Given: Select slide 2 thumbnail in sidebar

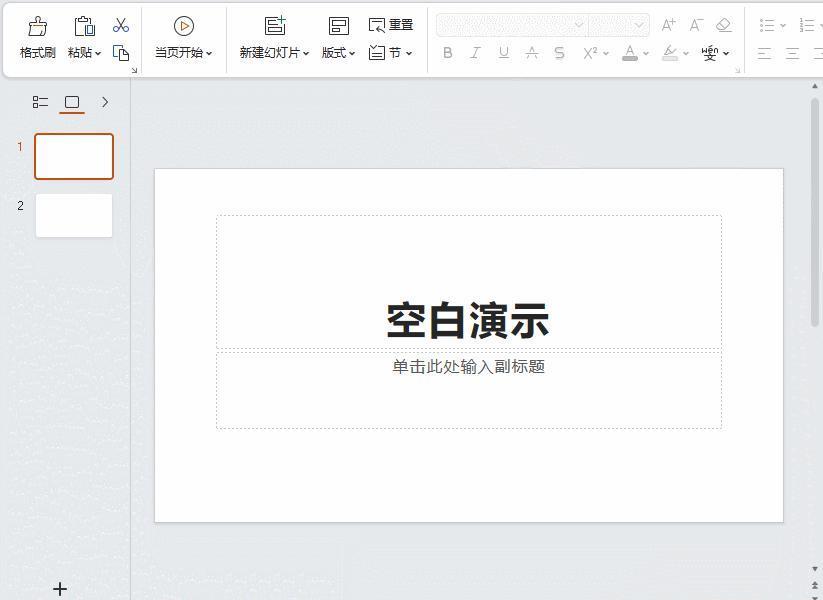Looking at the screenshot, I should coord(73,215).
